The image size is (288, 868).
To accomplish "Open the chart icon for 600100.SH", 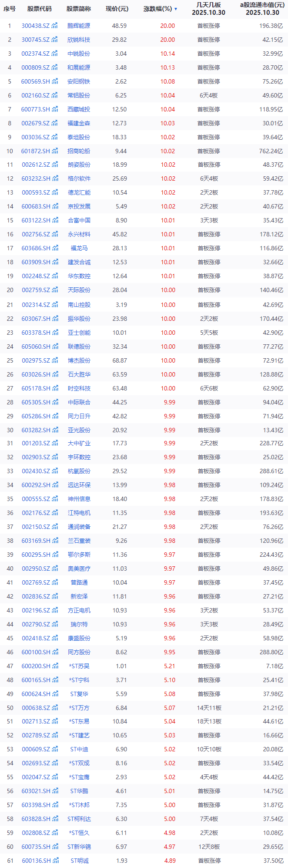I will point(55,652).
